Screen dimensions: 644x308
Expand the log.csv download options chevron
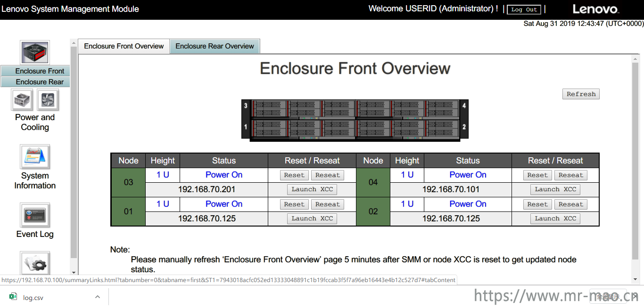[98, 297]
